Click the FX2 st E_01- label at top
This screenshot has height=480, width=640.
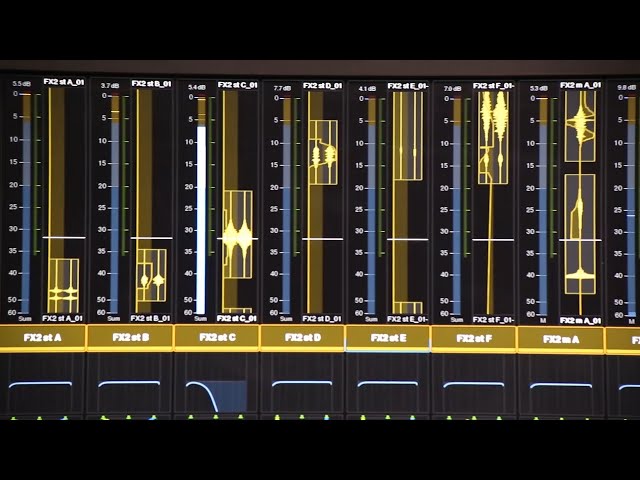[408, 86]
